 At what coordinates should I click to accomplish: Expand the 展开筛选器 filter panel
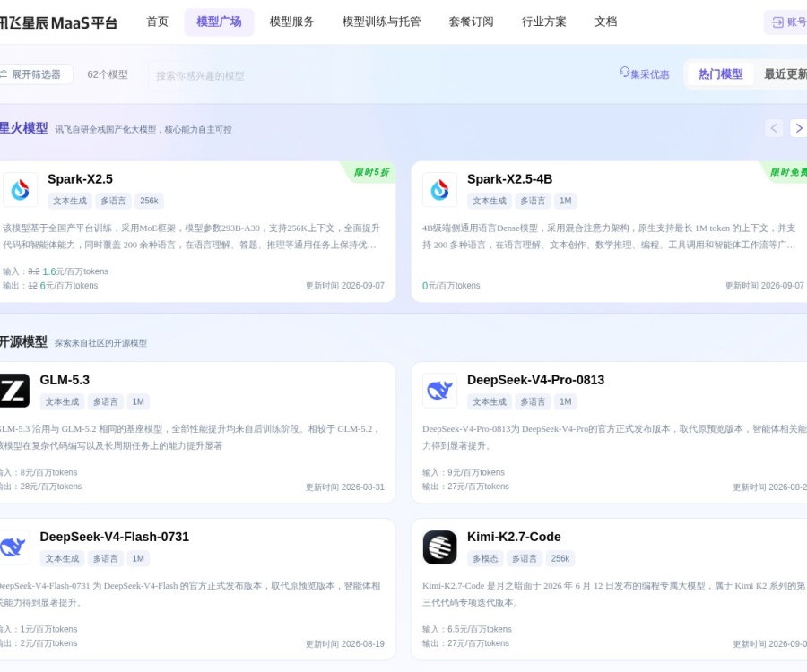click(36, 74)
